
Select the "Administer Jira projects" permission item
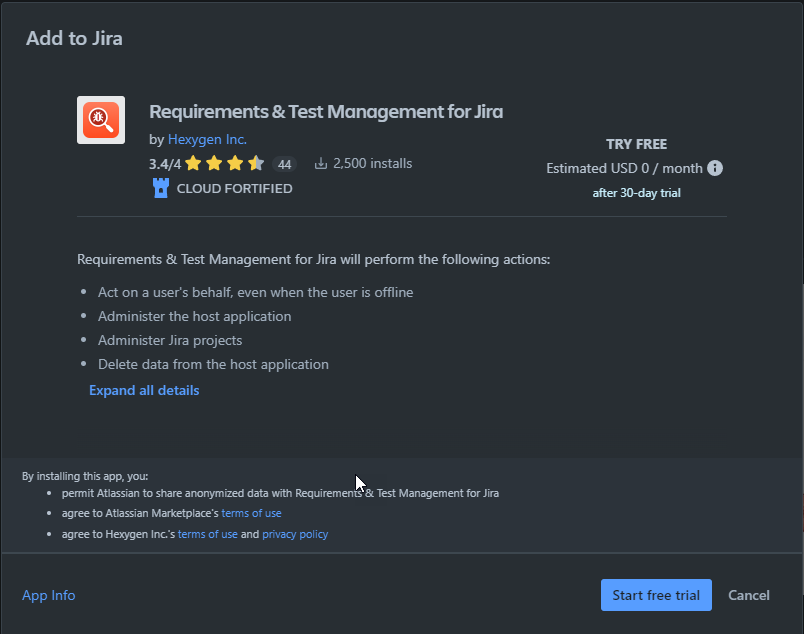coord(170,340)
